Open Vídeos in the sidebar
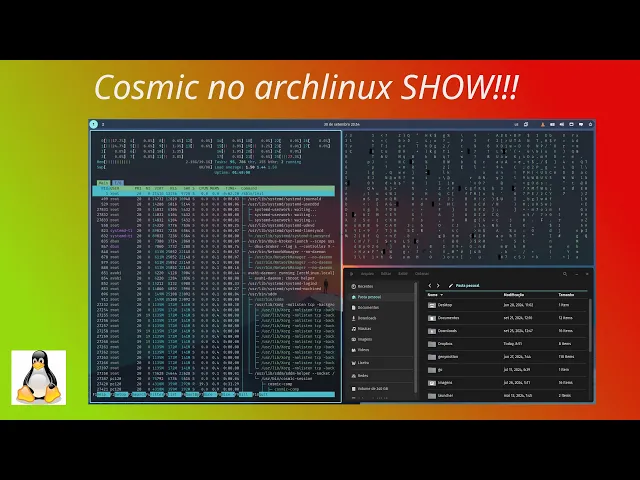This screenshot has width=640, height=480. 382,350
